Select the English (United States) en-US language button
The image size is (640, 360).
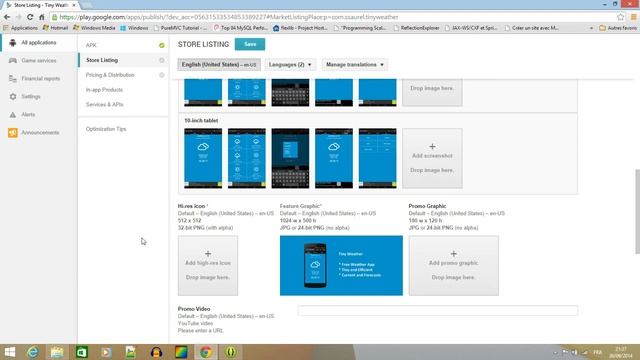point(219,64)
